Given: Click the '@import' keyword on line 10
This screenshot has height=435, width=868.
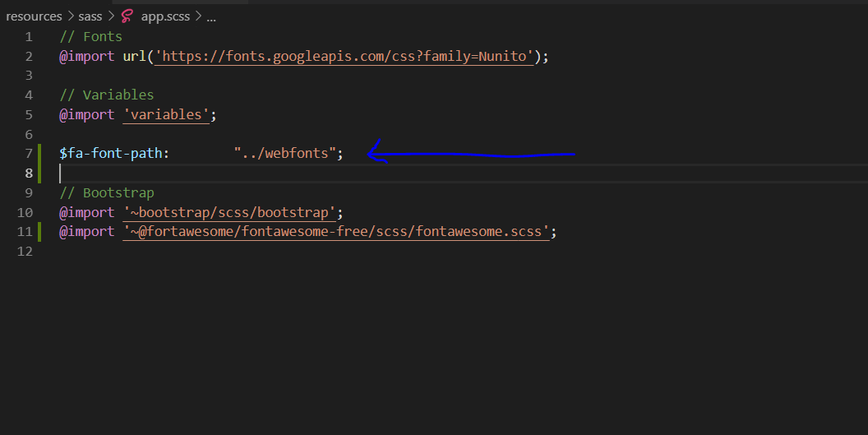Looking at the screenshot, I should pyautogui.click(x=87, y=213).
